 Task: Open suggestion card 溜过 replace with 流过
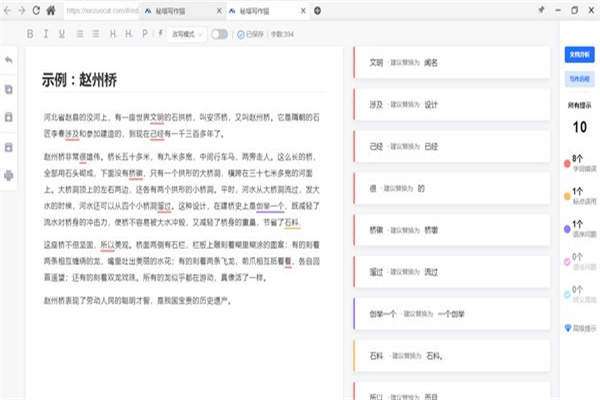pos(452,272)
